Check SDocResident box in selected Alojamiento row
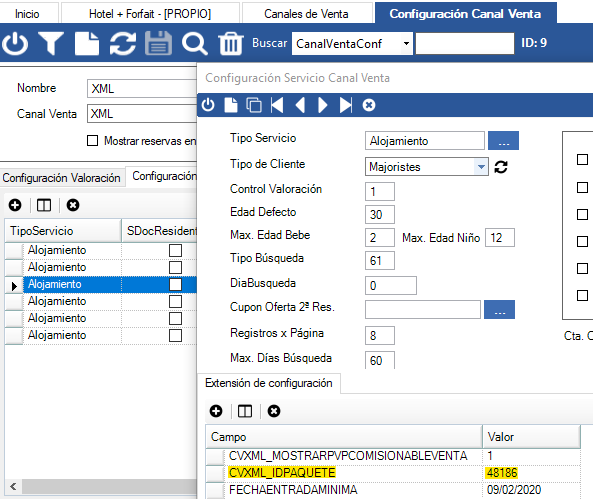 coord(175,284)
